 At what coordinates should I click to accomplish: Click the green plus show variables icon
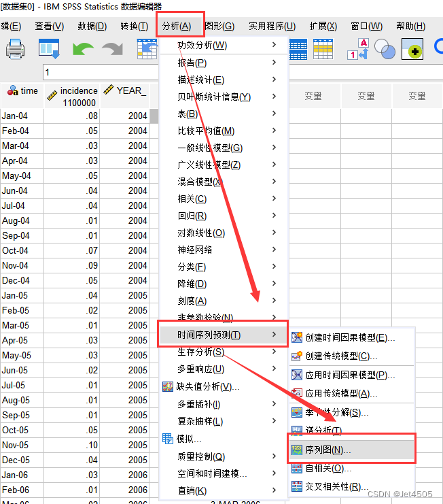(x=412, y=49)
